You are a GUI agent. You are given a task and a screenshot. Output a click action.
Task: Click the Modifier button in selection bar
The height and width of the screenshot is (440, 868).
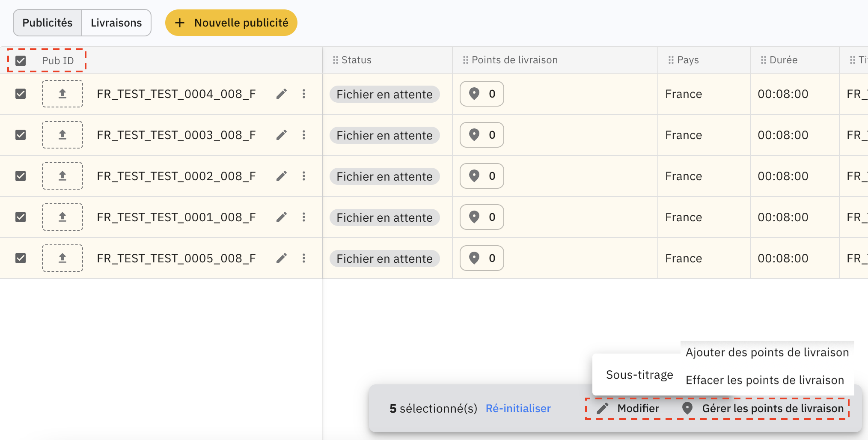pos(628,408)
